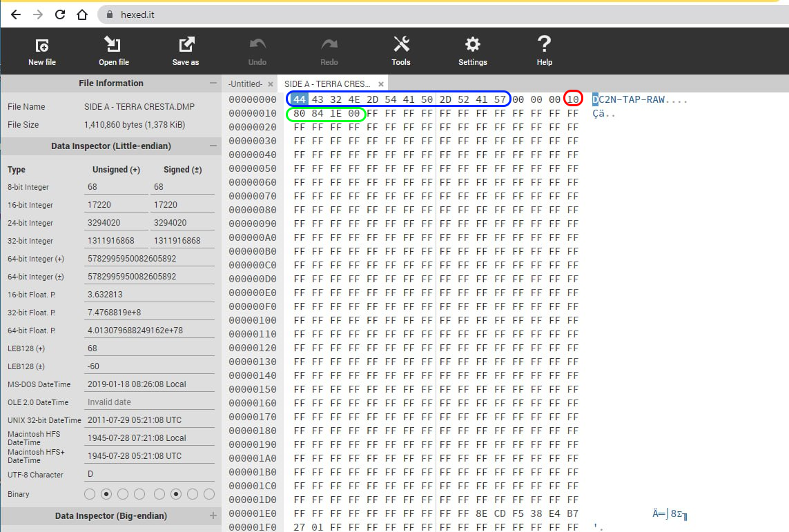Select hex byte 27 in row 000001F0
789x532 pixels.
(300, 527)
